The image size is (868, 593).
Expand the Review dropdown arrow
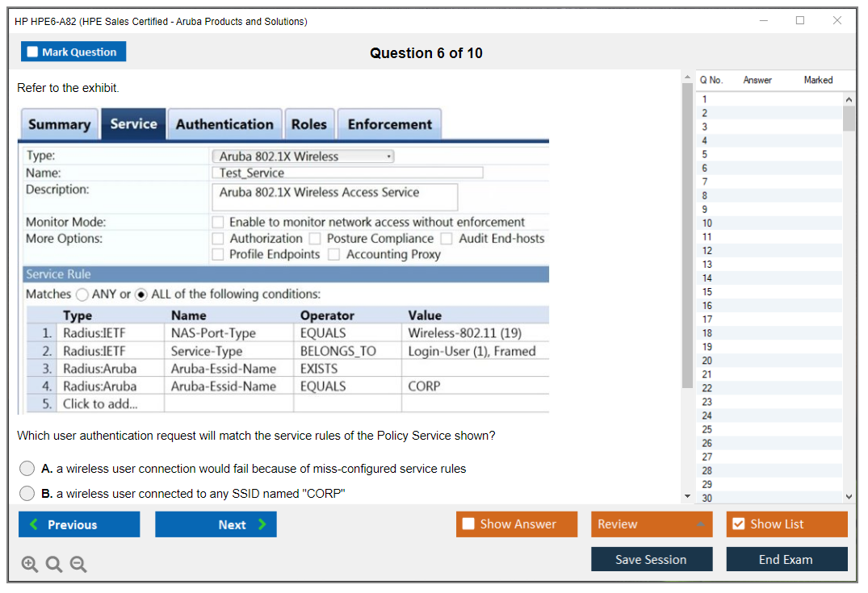click(x=700, y=524)
